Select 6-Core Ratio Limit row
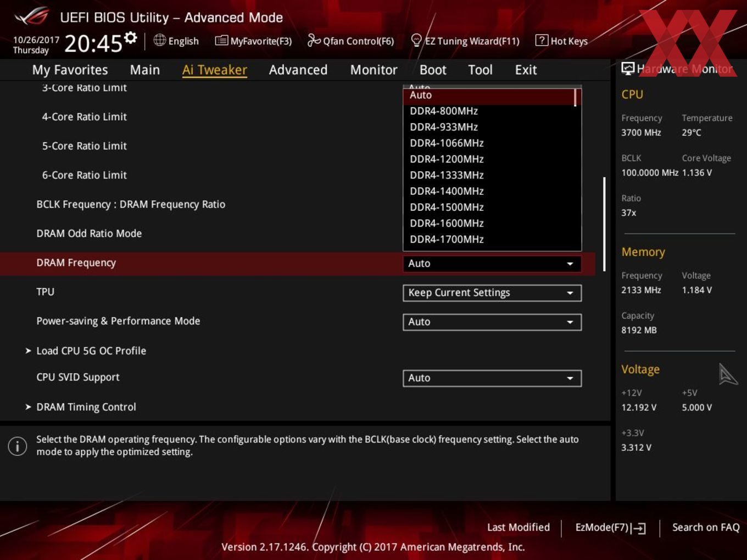747x560 pixels. click(x=85, y=175)
